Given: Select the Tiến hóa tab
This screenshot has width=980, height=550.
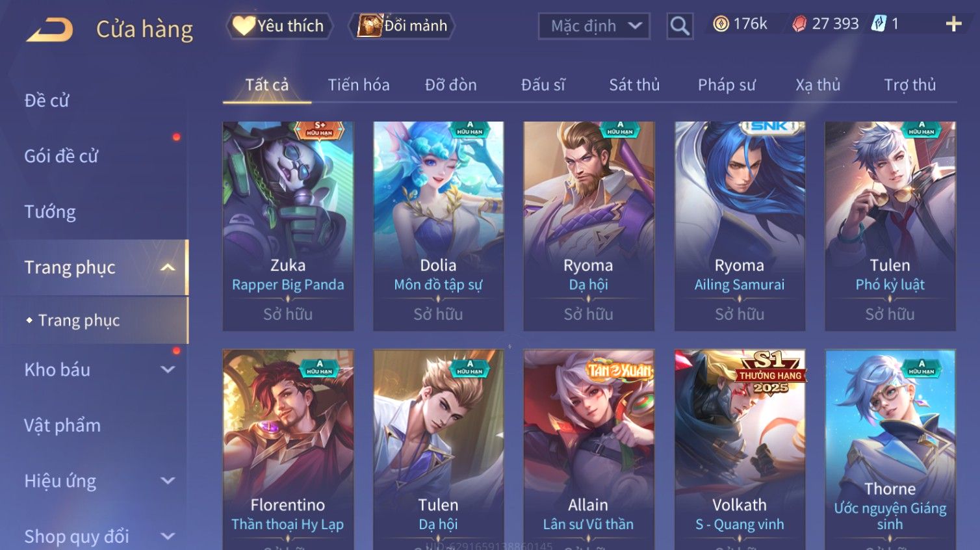Looking at the screenshot, I should (359, 85).
